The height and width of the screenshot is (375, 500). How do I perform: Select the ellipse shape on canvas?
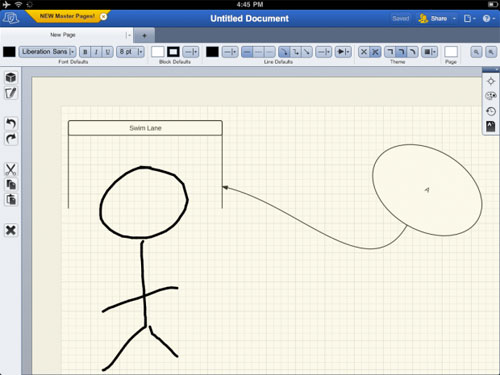[427, 190]
